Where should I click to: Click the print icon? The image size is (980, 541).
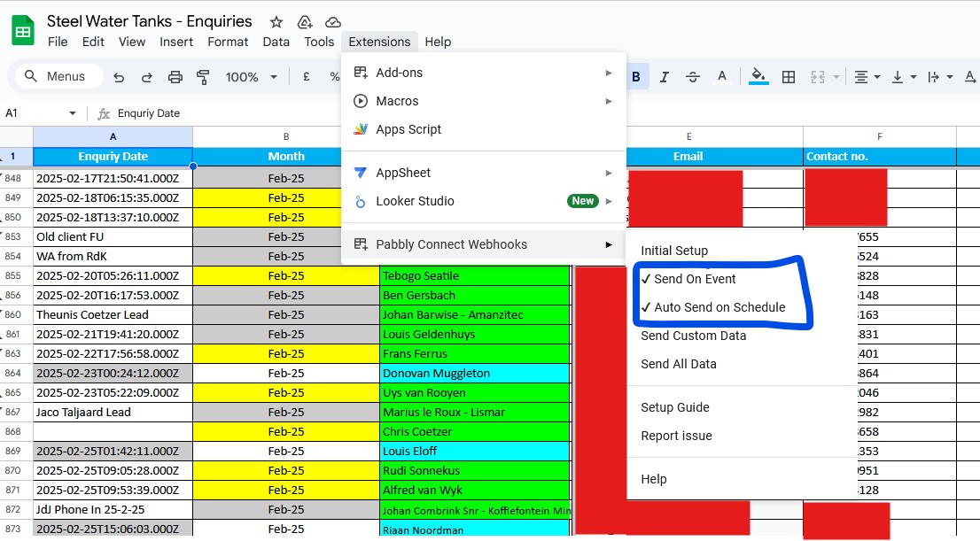[x=175, y=77]
